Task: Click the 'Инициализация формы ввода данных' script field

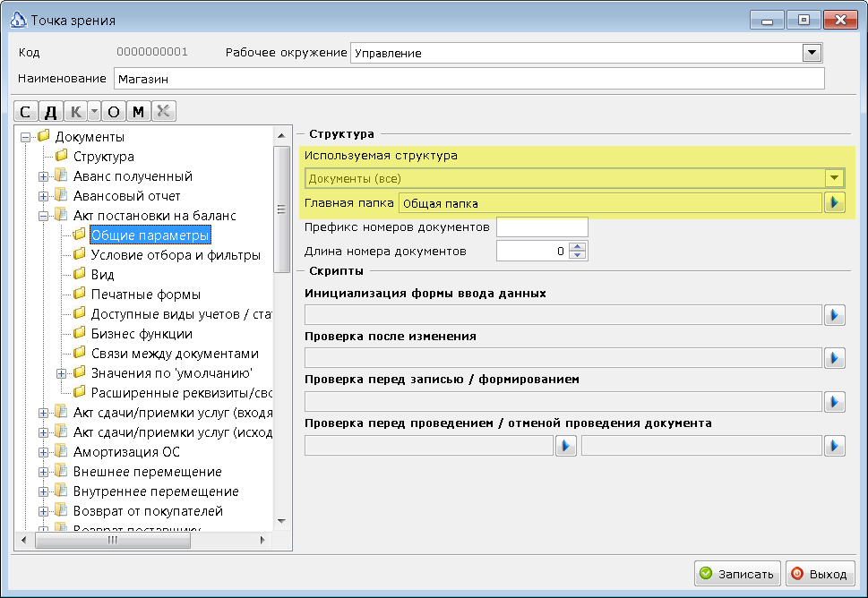Action: pyautogui.click(x=563, y=315)
